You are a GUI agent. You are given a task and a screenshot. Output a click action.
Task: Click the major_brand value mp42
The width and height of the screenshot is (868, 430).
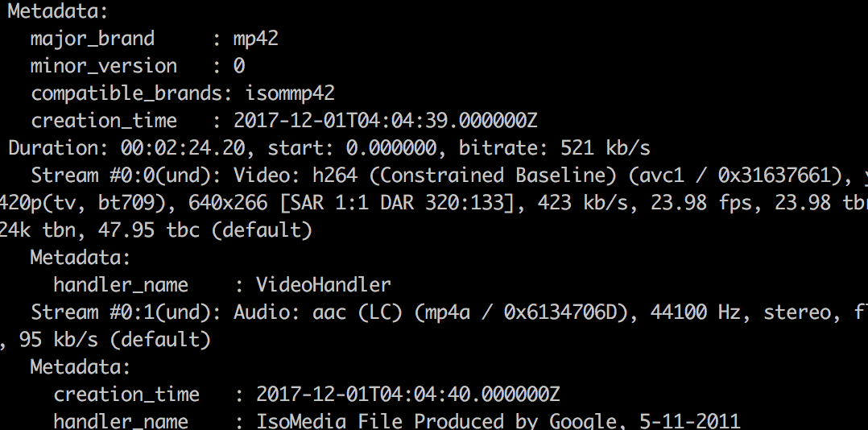pyautogui.click(x=256, y=39)
